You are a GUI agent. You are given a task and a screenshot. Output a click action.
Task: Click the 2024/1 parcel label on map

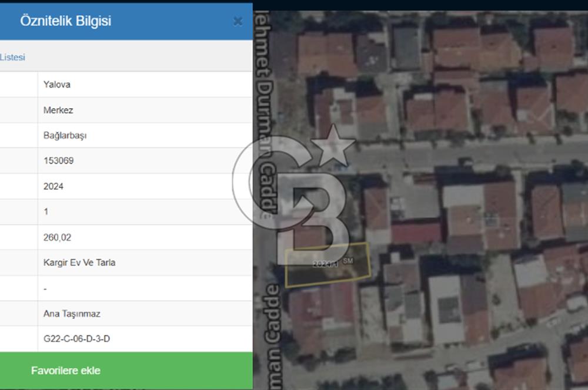pyautogui.click(x=326, y=264)
